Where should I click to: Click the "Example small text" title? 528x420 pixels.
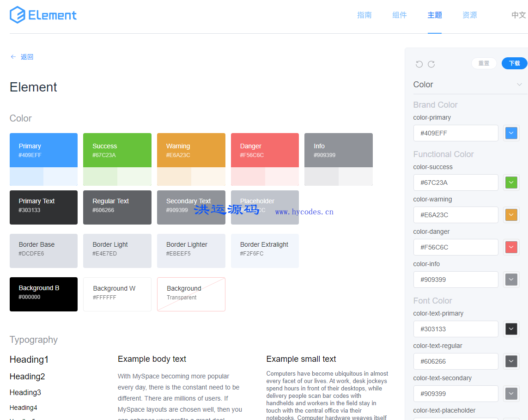pos(301,359)
